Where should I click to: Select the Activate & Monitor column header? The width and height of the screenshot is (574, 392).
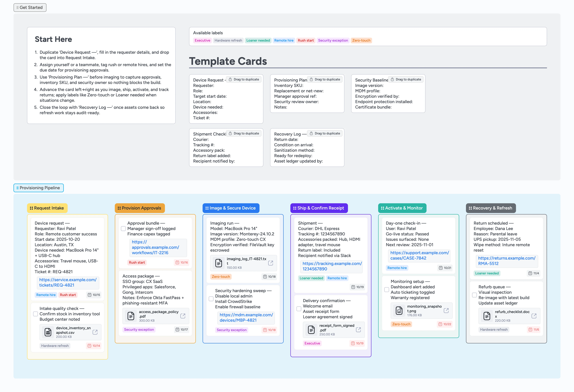click(x=402, y=208)
